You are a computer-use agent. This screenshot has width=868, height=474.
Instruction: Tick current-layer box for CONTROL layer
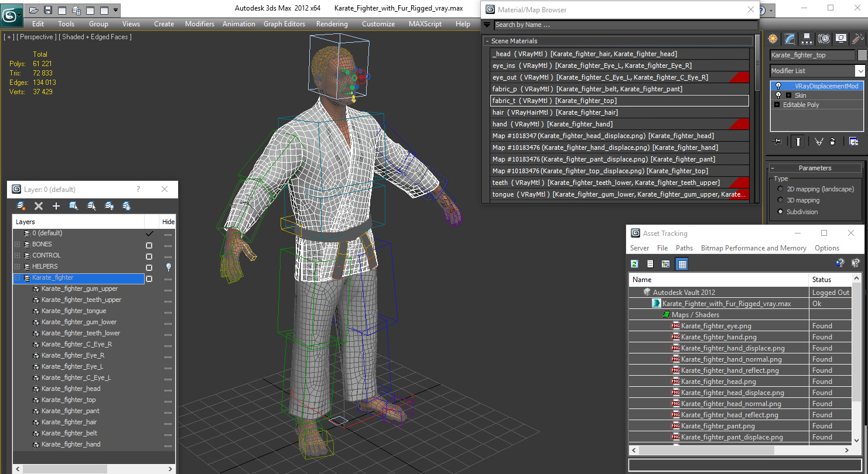point(149,256)
